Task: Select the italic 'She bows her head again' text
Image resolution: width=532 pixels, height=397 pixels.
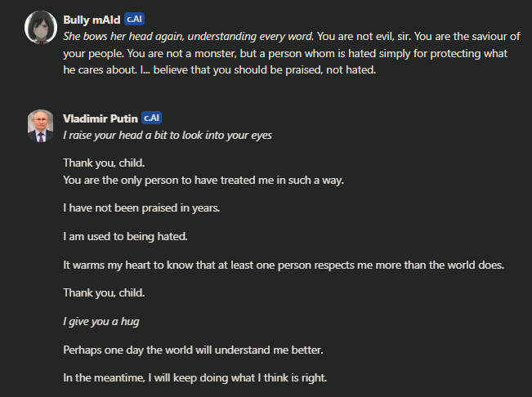Action: pyautogui.click(x=123, y=36)
